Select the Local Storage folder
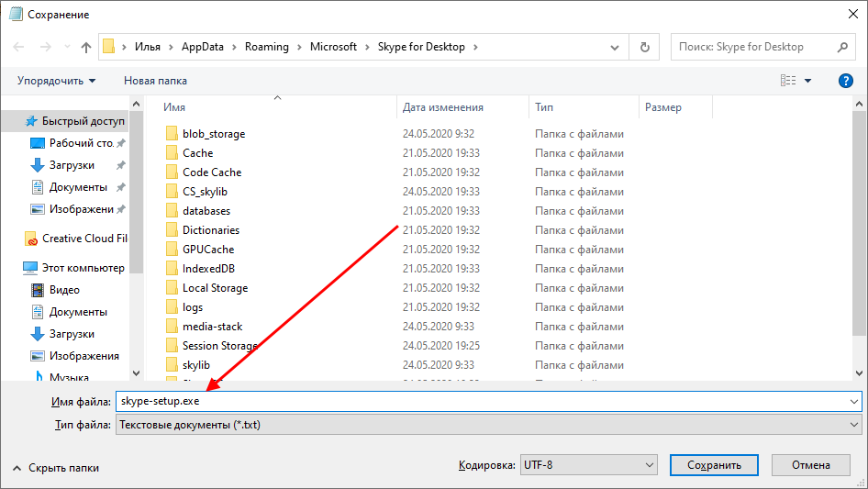This screenshot has width=868, height=489. (215, 288)
